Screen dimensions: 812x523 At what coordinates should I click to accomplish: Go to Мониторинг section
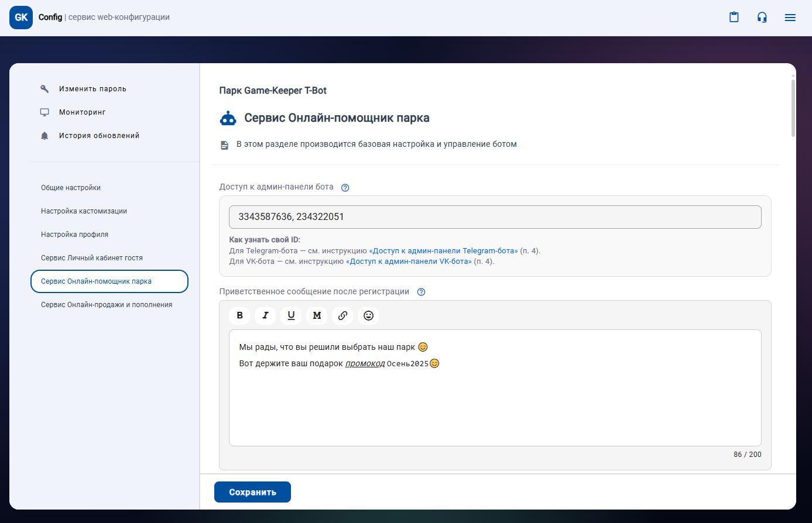tap(82, 112)
